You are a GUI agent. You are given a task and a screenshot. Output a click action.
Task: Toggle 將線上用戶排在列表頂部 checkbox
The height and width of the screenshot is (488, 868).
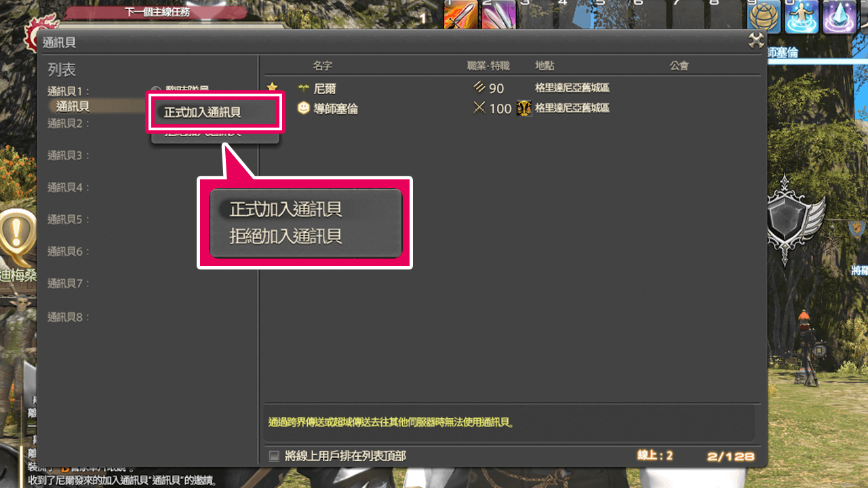pyautogui.click(x=274, y=456)
